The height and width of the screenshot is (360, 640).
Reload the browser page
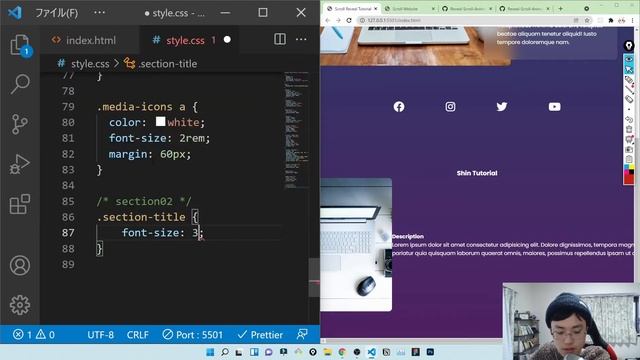coord(349,20)
